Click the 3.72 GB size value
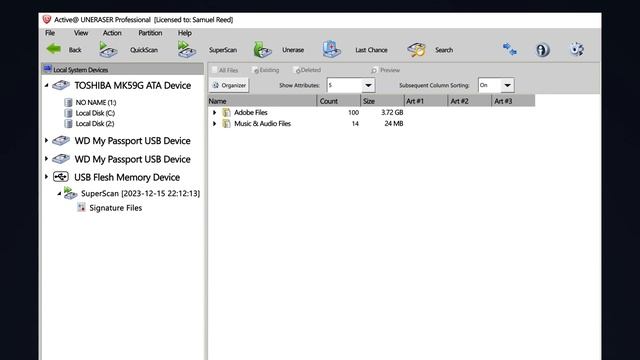 [x=392, y=112]
